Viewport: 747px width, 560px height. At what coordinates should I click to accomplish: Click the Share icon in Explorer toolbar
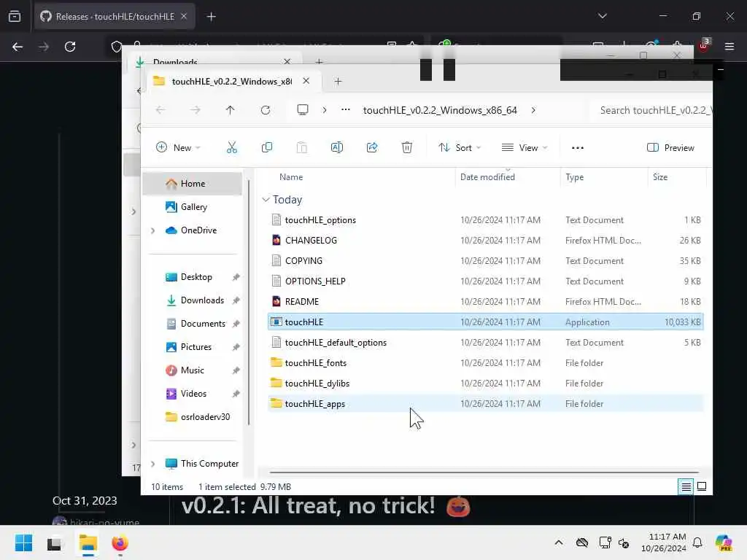pos(372,147)
